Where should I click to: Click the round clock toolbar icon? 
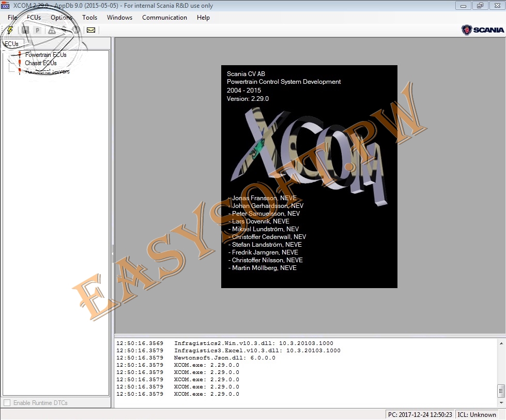coord(76,31)
